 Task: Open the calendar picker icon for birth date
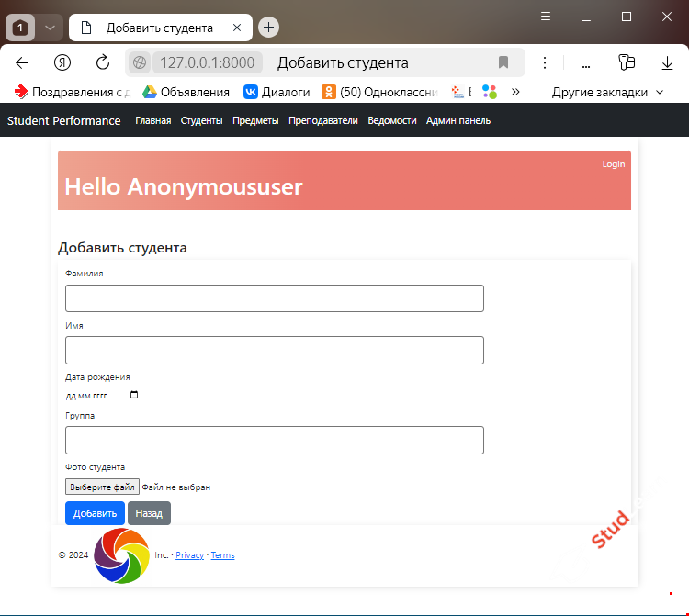pos(134,395)
